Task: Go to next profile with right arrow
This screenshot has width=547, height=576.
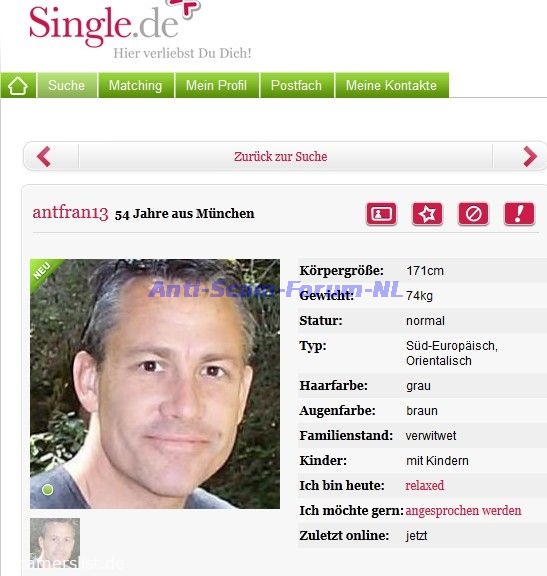Action: [x=529, y=156]
